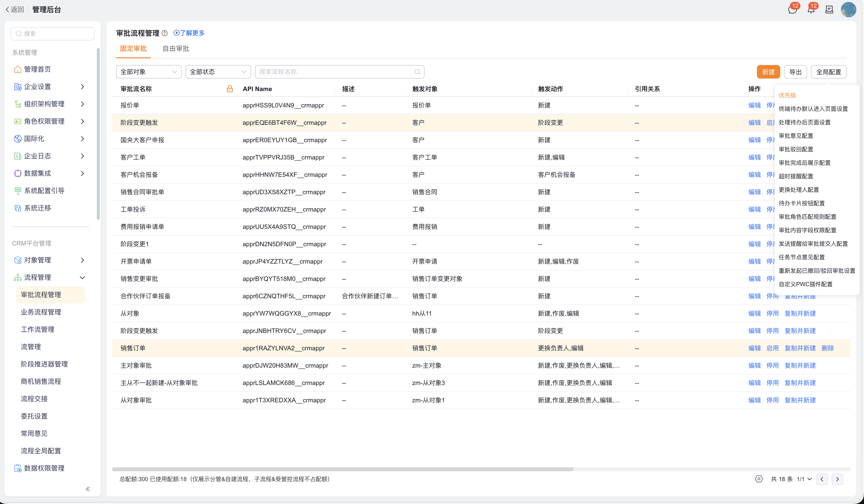Screen dimensions: 864x504
Task: Switch to the 自由审批 tab
Action: (176, 49)
